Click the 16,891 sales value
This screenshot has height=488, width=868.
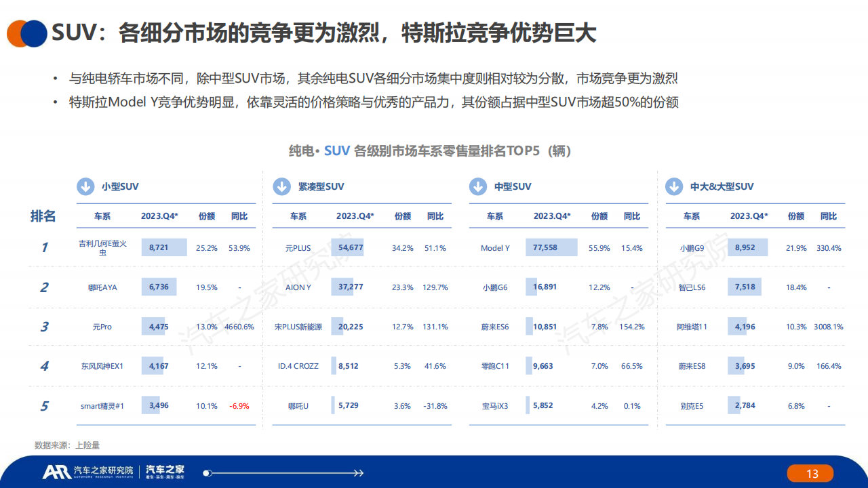pyautogui.click(x=545, y=287)
